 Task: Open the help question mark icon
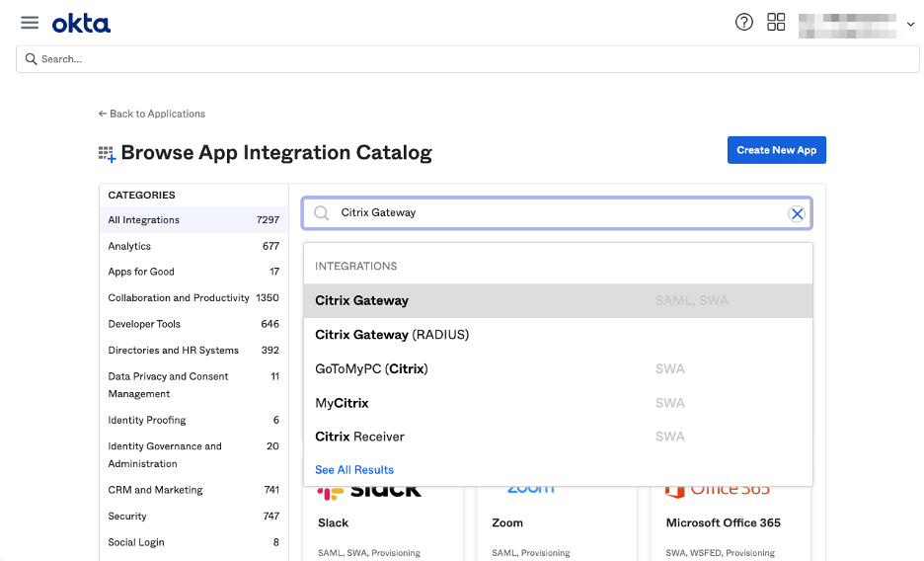tap(744, 23)
